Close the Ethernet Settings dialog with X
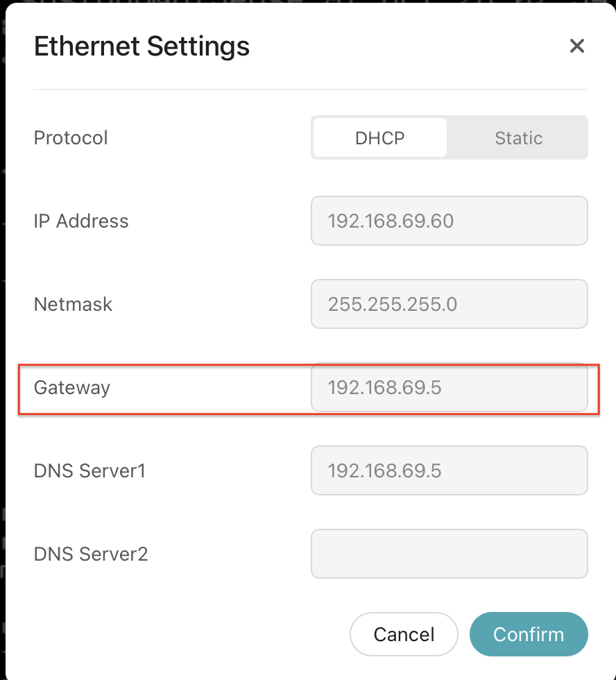Image resolution: width=616 pixels, height=680 pixels. (576, 46)
